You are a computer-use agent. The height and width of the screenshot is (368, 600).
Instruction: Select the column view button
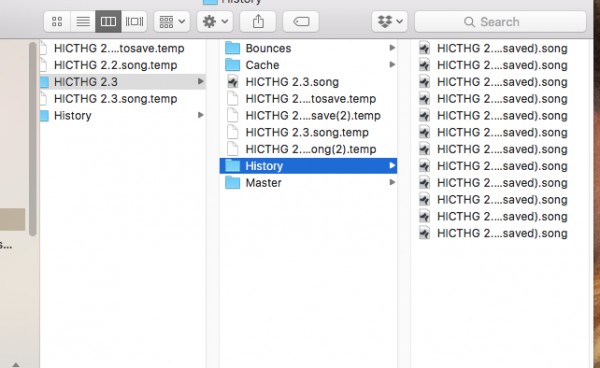pyautogui.click(x=108, y=21)
